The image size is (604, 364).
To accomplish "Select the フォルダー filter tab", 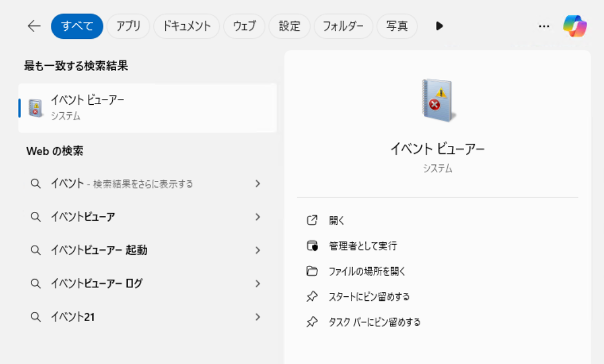I will coord(343,26).
